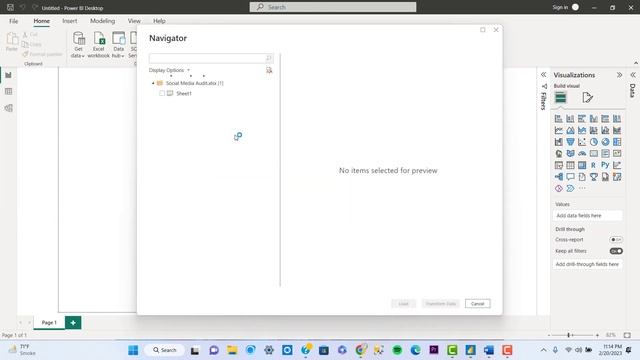
Task: Open the Display Options dropdown
Action: (x=169, y=70)
